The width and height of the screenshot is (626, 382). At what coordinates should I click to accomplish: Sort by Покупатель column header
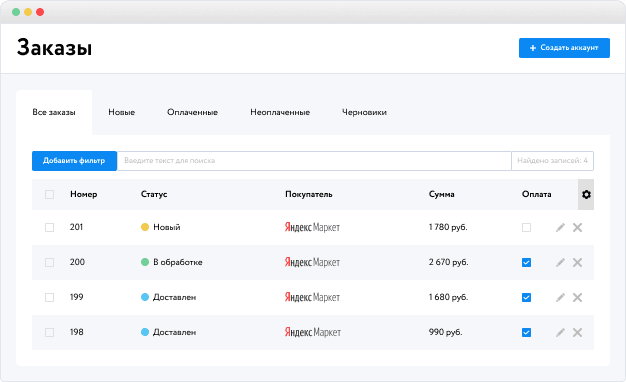click(x=309, y=194)
